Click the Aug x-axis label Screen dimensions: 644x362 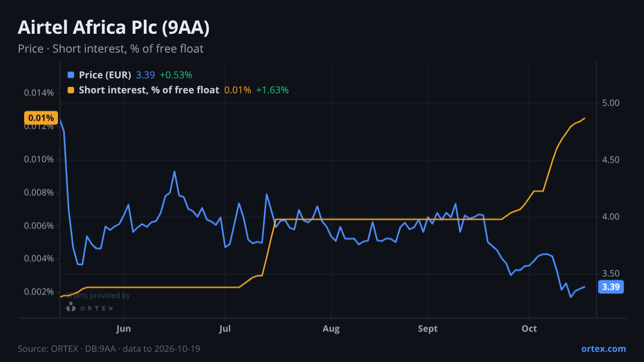(x=331, y=329)
